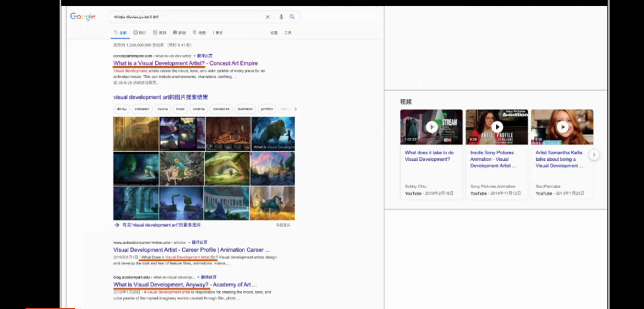Click into the Google search input field

coord(185,17)
